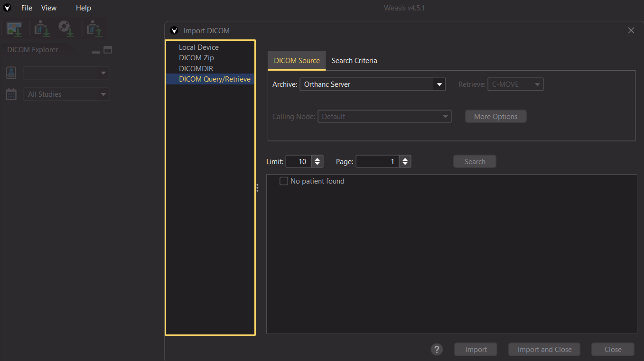Select DICOMDIR in the import list
Image resolution: width=644 pixels, height=361 pixels.
tap(210, 69)
